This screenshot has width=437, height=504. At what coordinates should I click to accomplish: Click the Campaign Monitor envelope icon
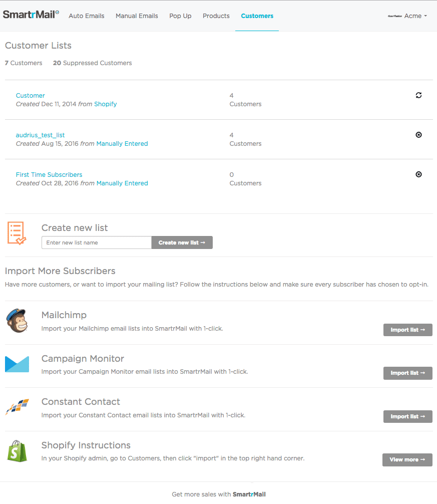click(17, 364)
